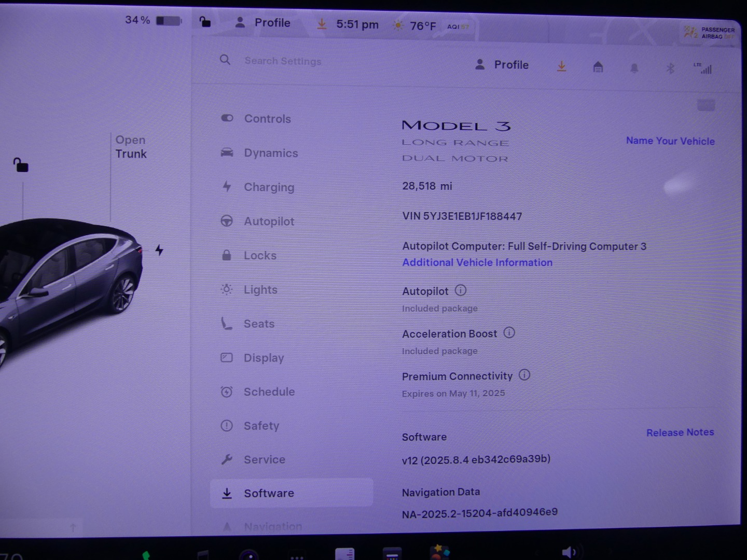Tap the unlock padlock icon in top status bar
The width and height of the screenshot is (747, 560).
pos(205,22)
